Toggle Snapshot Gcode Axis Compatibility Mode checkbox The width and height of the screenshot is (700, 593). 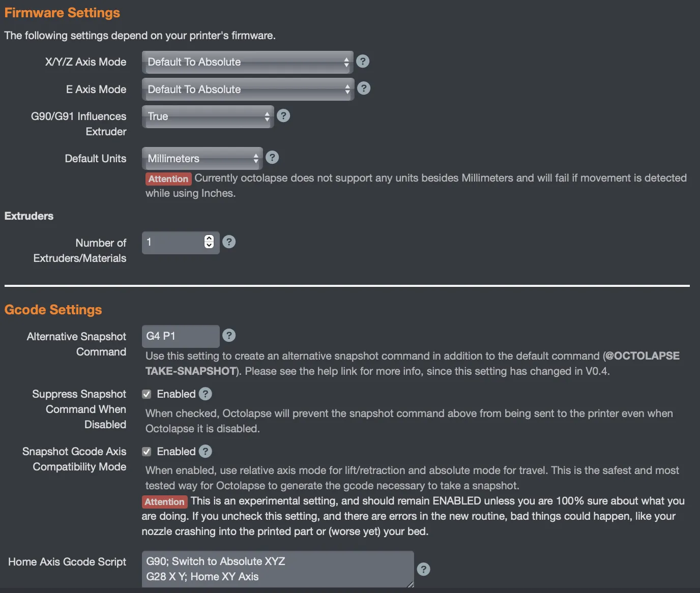(147, 452)
